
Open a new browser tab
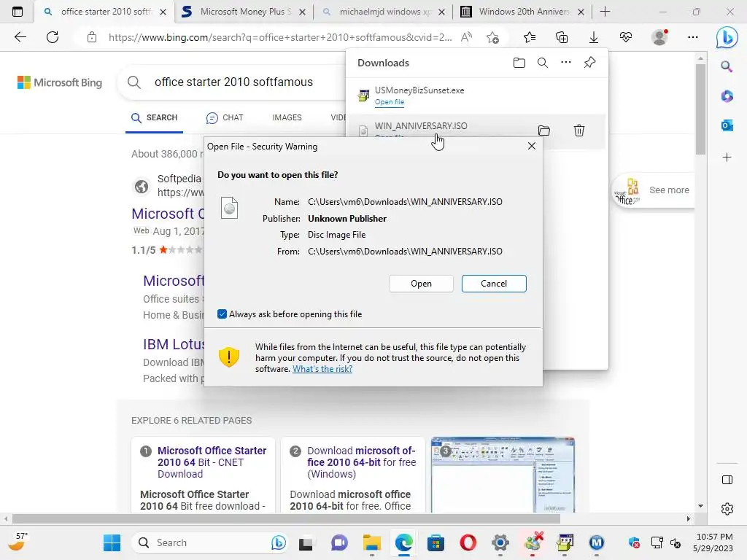[605, 12]
